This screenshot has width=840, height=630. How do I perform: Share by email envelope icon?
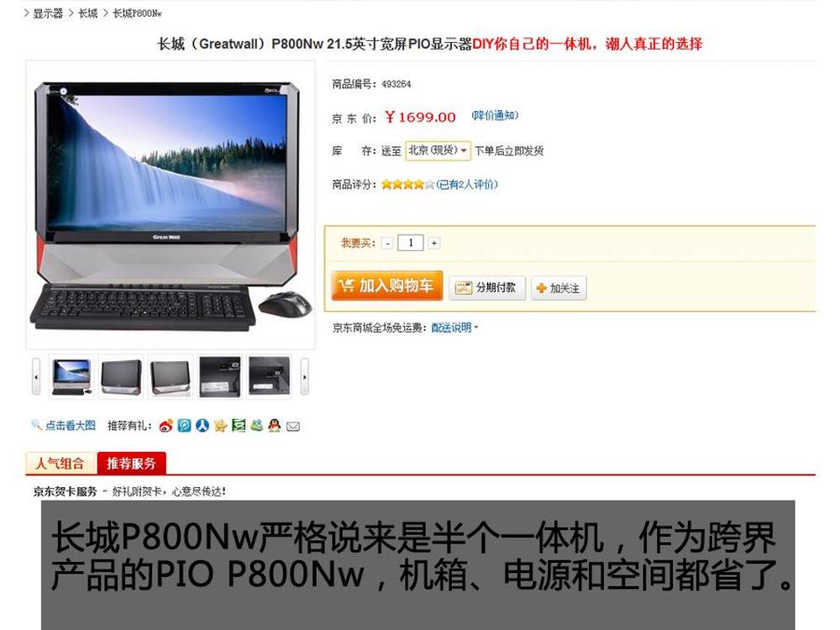[x=293, y=427]
